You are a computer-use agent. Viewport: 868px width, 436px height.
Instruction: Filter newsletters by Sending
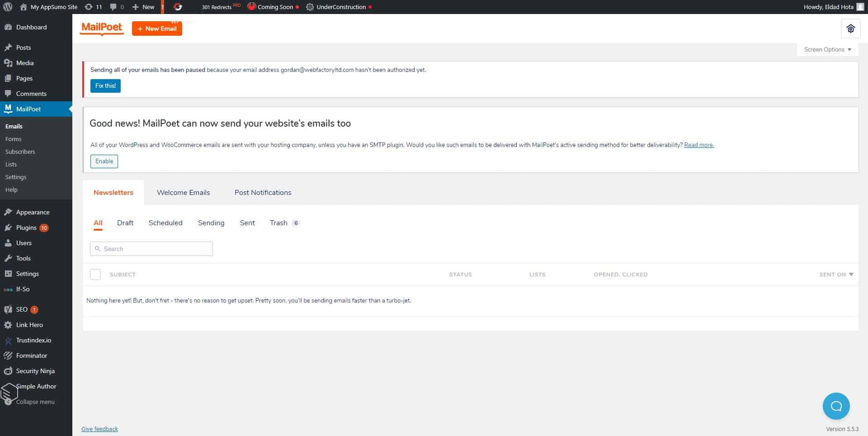tap(211, 223)
